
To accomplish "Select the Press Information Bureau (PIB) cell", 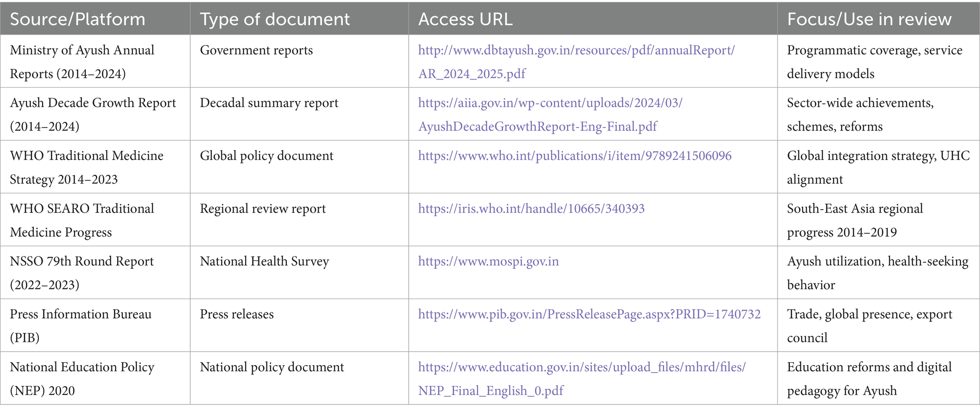I will click(x=81, y=325).
